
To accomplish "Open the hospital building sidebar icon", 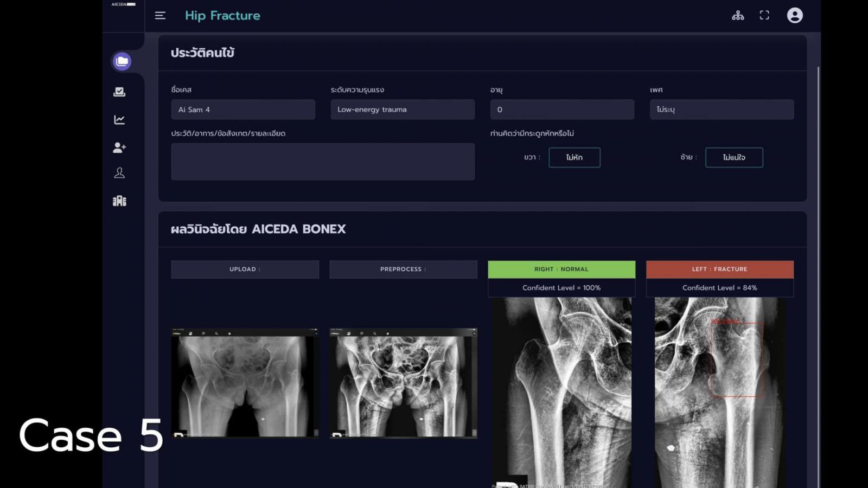I will [119, 201].
